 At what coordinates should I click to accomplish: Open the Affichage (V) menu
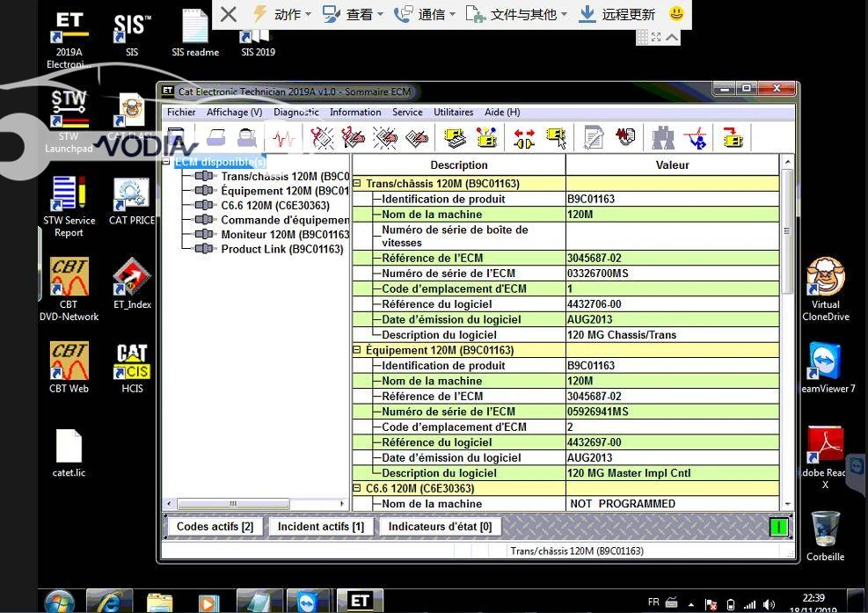(234, 112)
